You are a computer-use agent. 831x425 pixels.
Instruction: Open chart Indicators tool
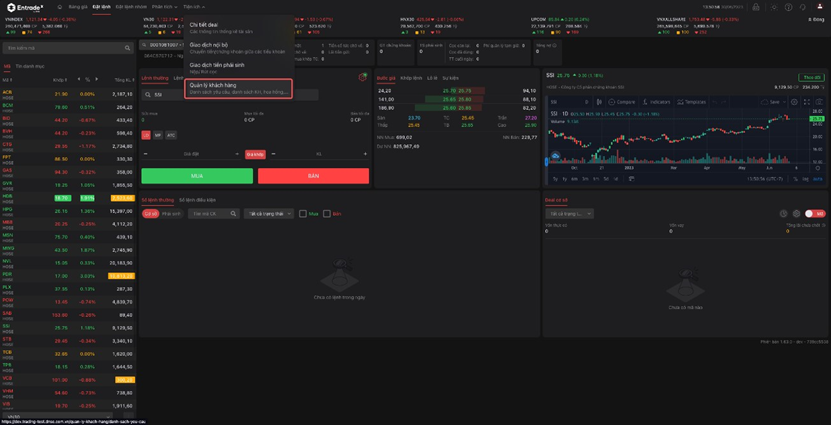(x=657, y=102)
